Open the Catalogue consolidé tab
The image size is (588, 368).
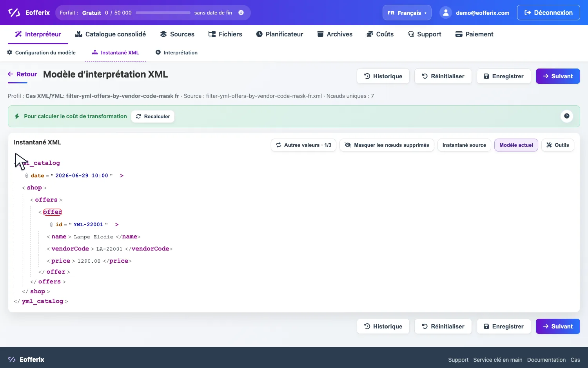click(111, 34)
